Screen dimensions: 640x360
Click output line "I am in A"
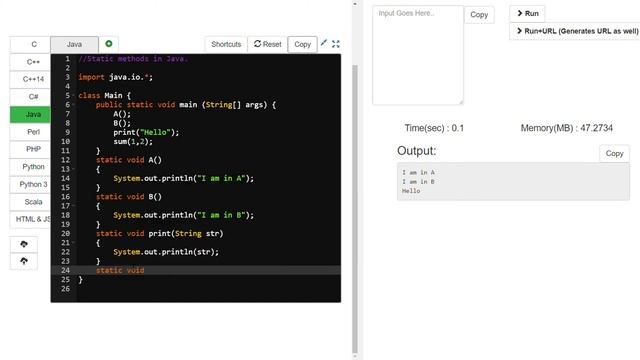pyautogui.click(x=418, y=172)
